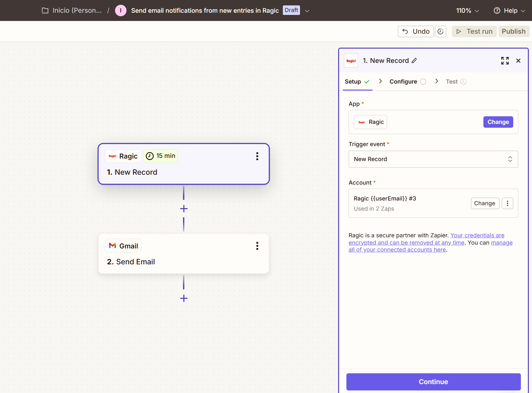Open the Help menu

click(x=509, y=10)
